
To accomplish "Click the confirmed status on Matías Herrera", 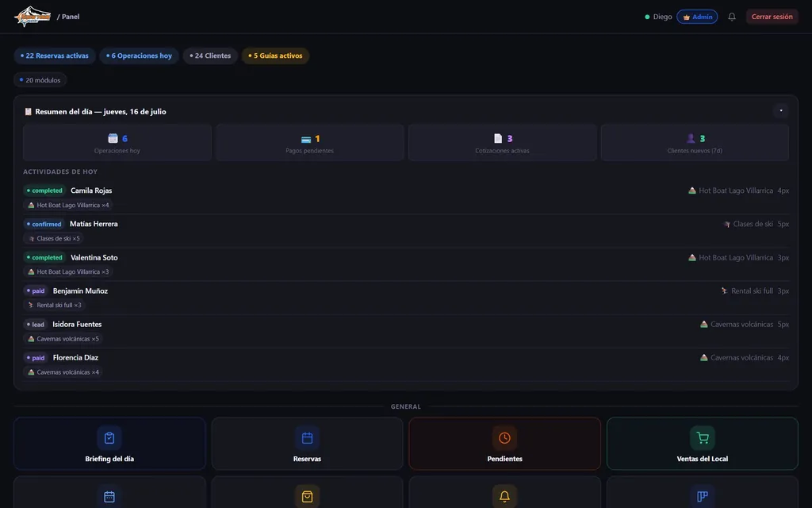I will pos(44,224).
